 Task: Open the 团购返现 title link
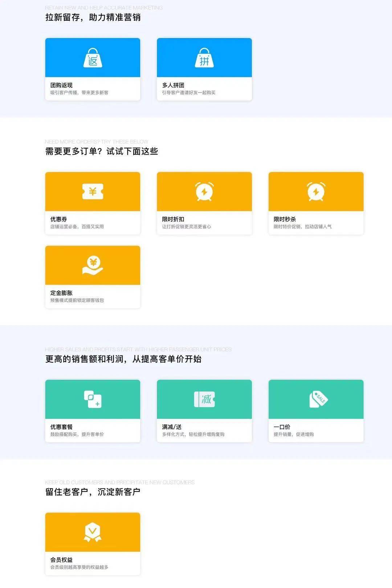pos(61,85)
